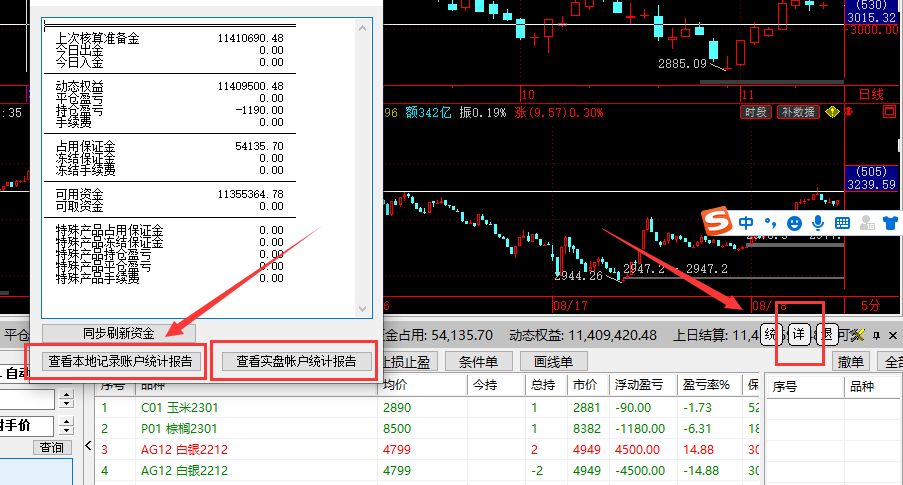Click the 详 details button
The width and height of the screenshot is (903, 485).
(x=799, y=335)
